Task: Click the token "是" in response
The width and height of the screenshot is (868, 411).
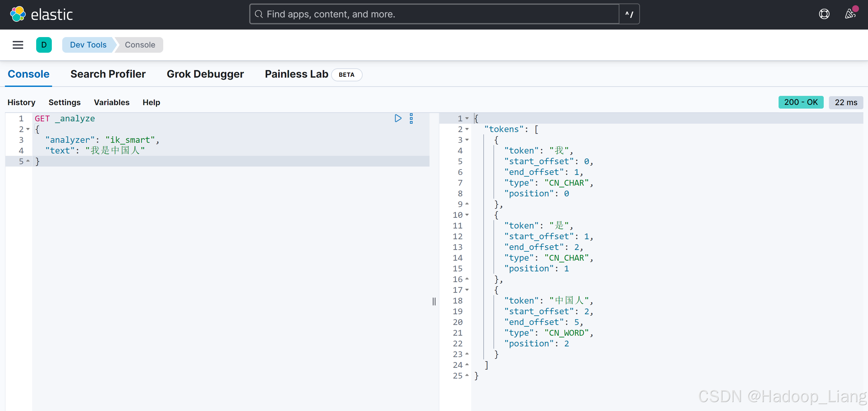Action: click(x=559, y=226)
